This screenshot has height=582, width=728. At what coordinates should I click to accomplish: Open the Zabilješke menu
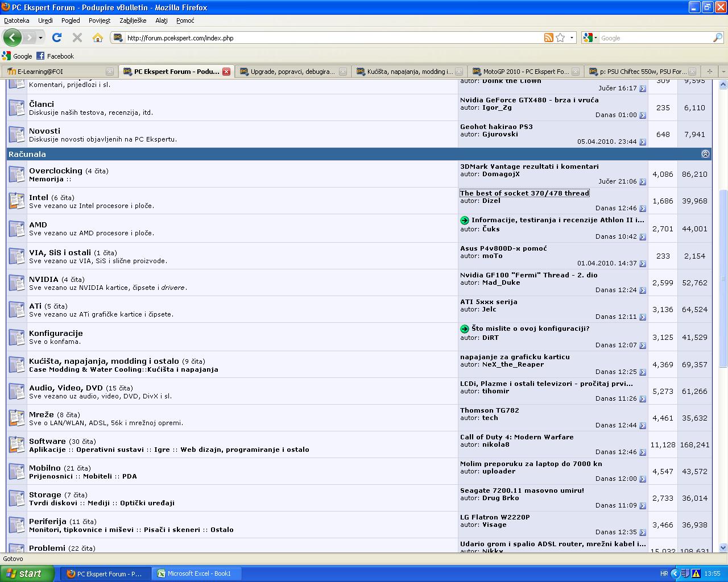tap(133, 20)
